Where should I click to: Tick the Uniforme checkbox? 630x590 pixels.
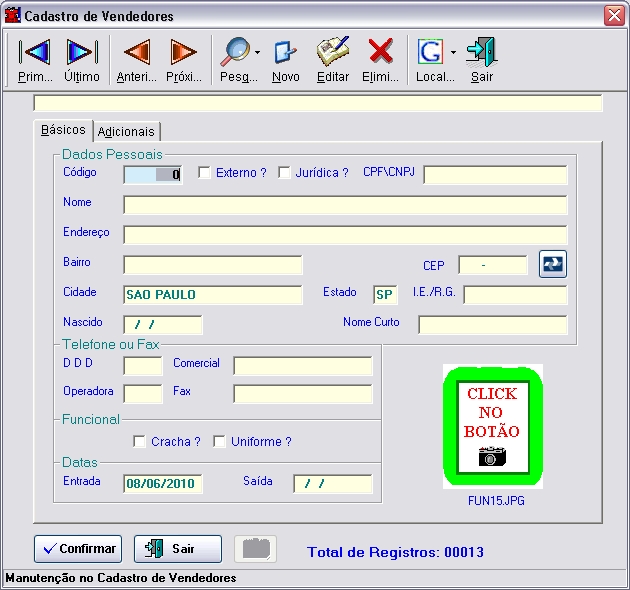pyautogui.click(x=220, y=442)
